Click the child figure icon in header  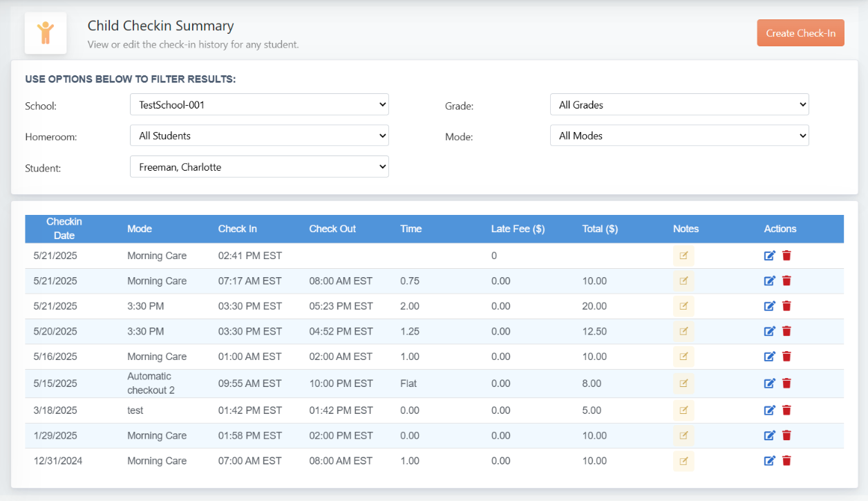(x=46, y=32)
